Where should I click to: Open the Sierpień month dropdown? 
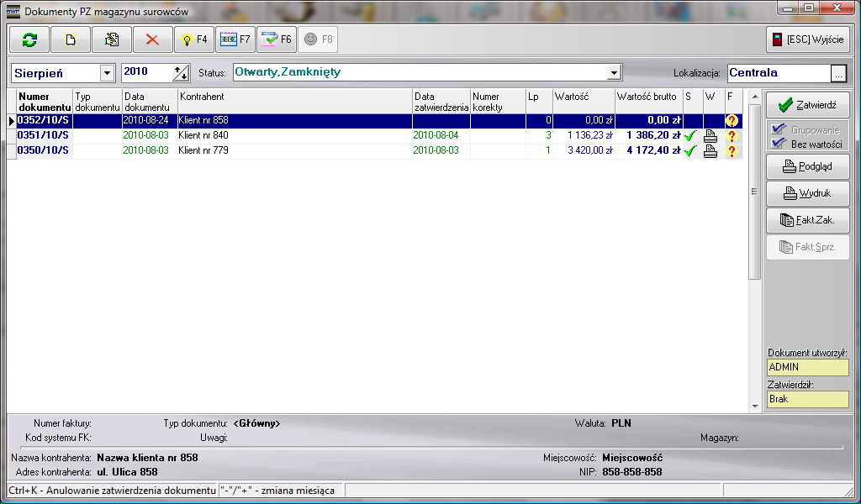tap(107, 73)
